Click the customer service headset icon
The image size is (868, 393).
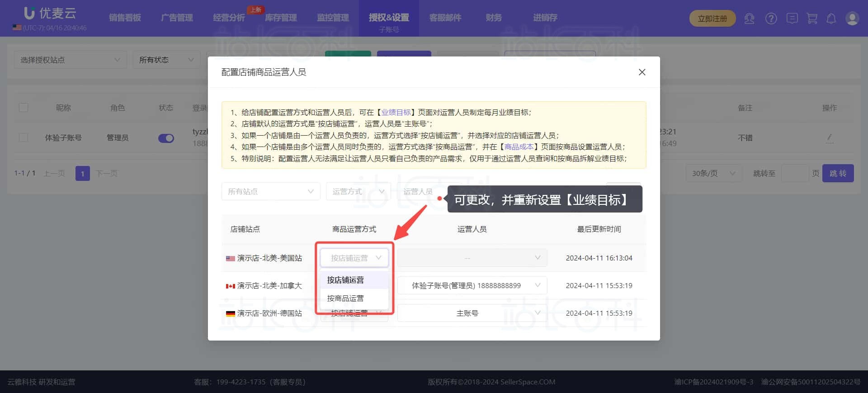tap(749, 19)
